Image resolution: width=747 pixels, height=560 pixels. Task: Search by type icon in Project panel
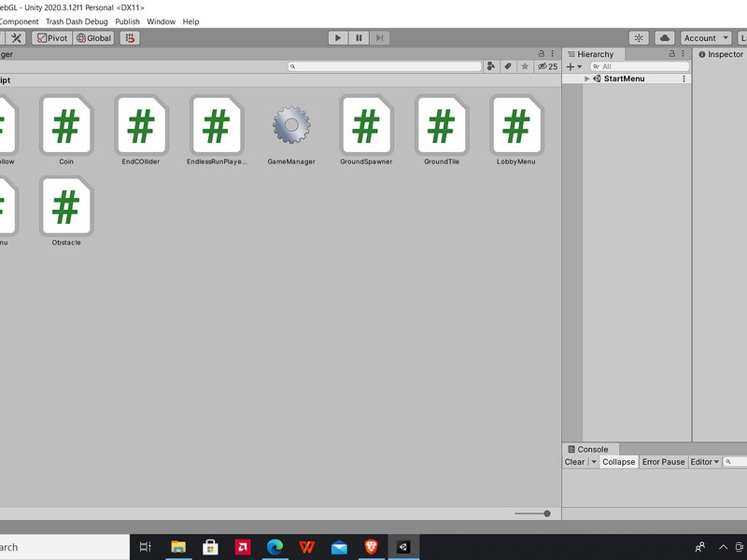pos(491,66)
